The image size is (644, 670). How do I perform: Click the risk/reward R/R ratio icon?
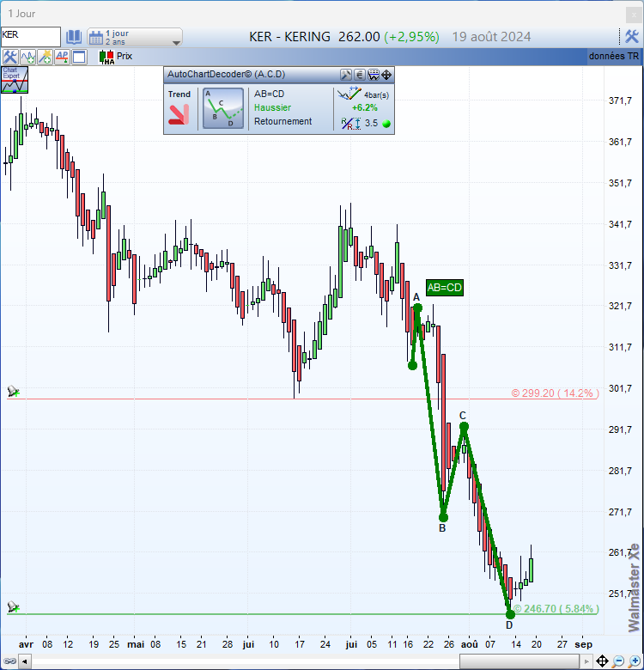[x=351, y=124]
